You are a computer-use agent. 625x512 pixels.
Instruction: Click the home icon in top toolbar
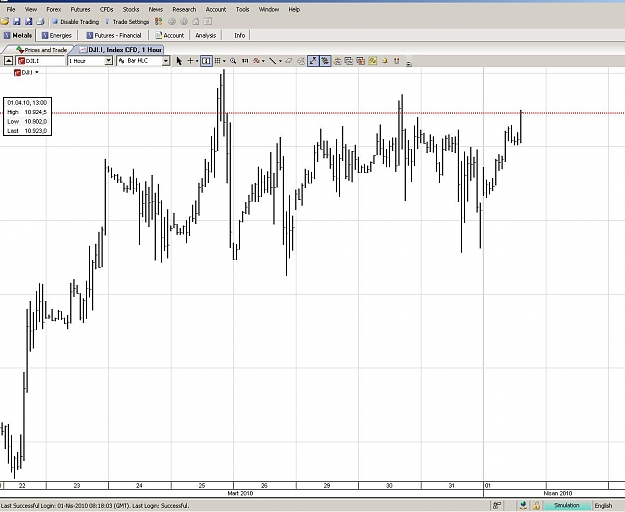pyautogui.click(x=196, y=22)
